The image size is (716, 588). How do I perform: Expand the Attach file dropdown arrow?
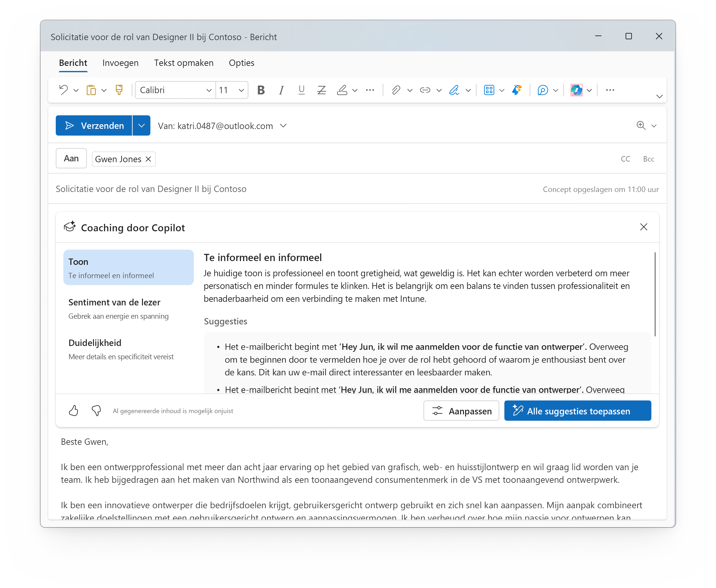(x=410, y=90)
